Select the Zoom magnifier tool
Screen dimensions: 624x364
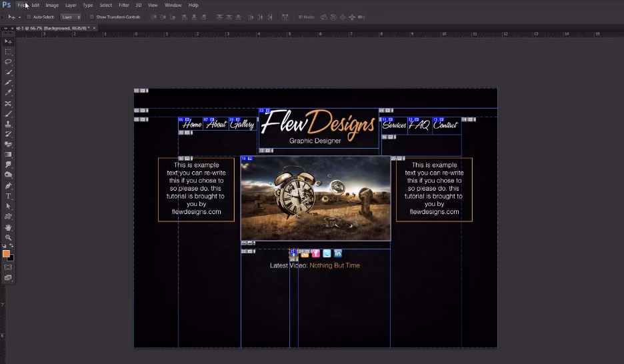coord(8,237)
